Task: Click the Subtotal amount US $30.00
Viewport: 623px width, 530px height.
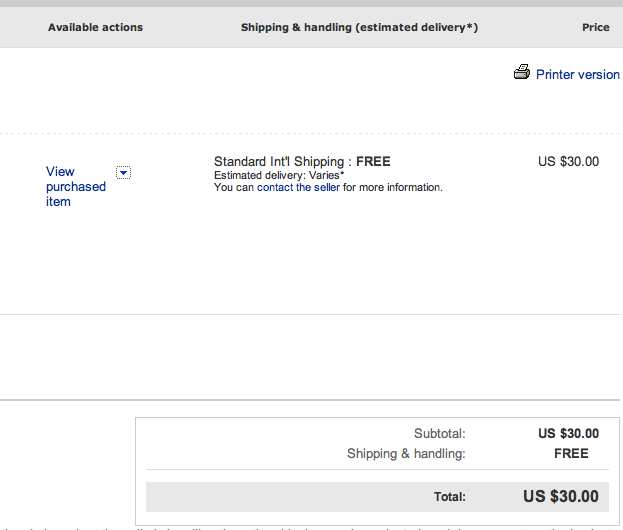Action: click(569, 433)
